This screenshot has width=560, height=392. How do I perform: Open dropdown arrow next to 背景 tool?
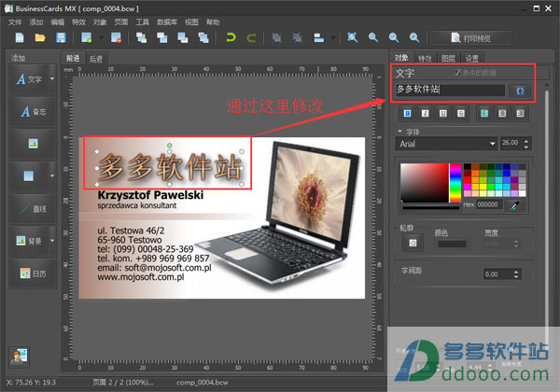[x=52, y=241]
